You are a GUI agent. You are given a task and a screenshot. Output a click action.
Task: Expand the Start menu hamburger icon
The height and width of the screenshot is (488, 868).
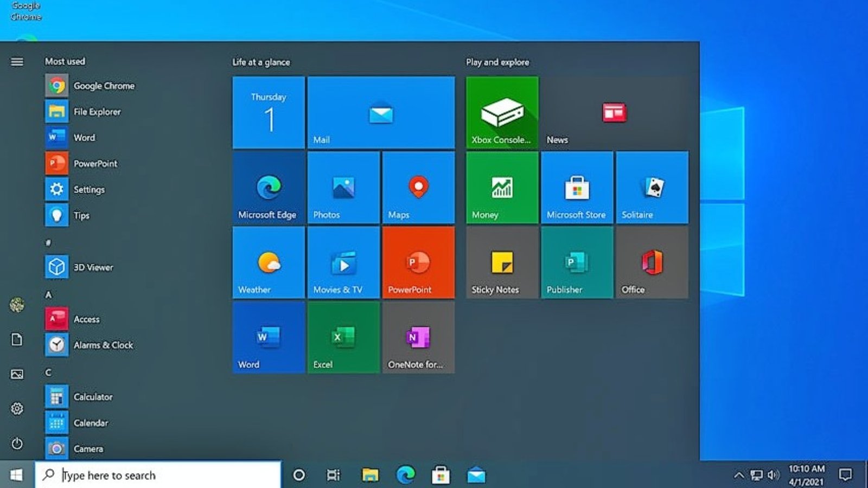17,61
